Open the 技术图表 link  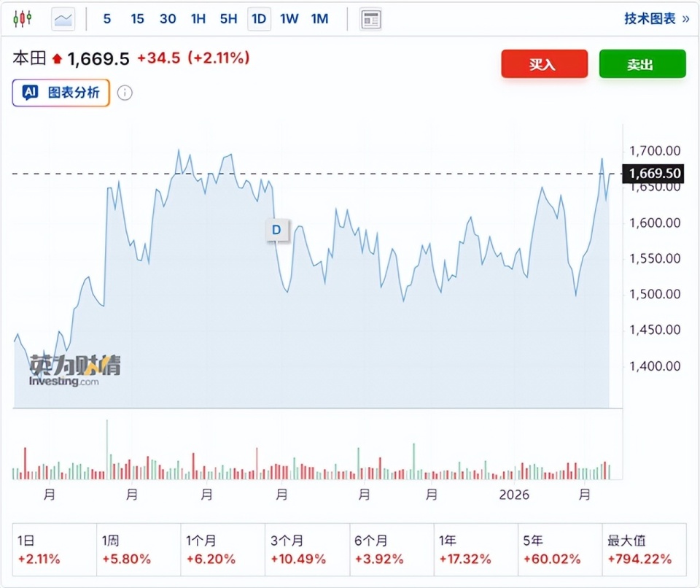tap(656, 19)
